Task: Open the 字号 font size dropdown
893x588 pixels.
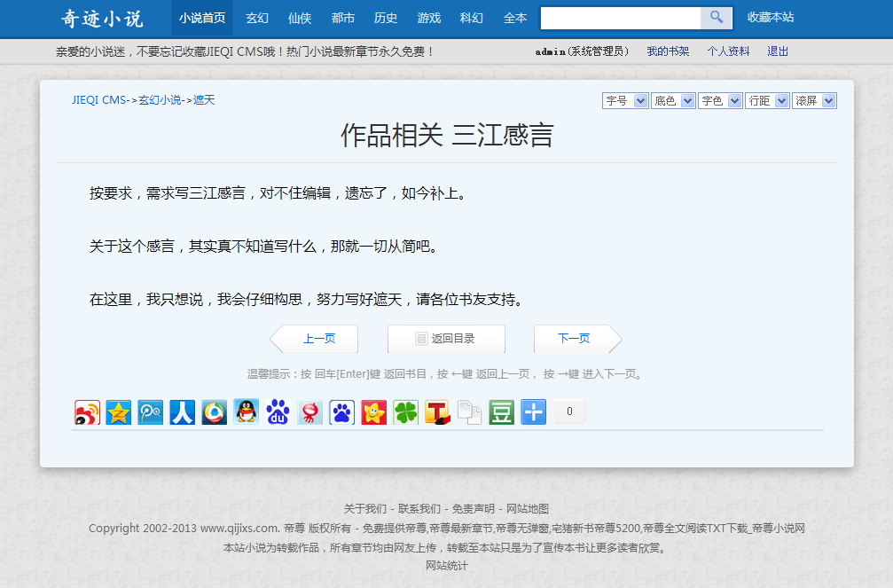Action: 625,101
